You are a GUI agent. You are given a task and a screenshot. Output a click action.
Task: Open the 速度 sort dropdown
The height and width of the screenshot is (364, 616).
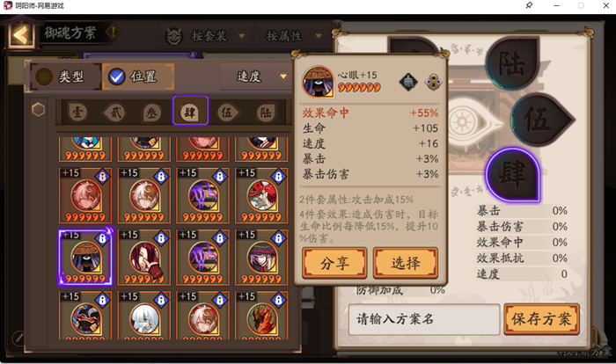(x=255, y=76)
